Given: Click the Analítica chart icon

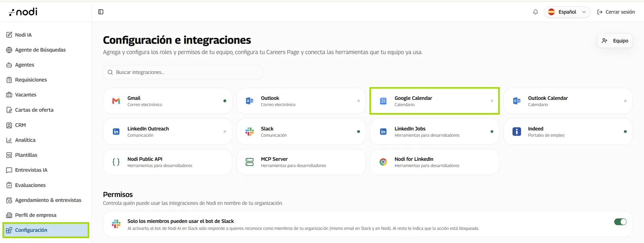Looking at the screenshot, I should [9, 140].
